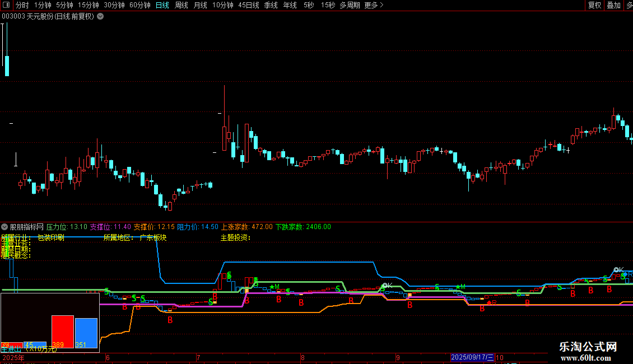Click the green ★M marker near July
Image resolution: width=633 pixels, height=364 pixels.
coord(274,287)
